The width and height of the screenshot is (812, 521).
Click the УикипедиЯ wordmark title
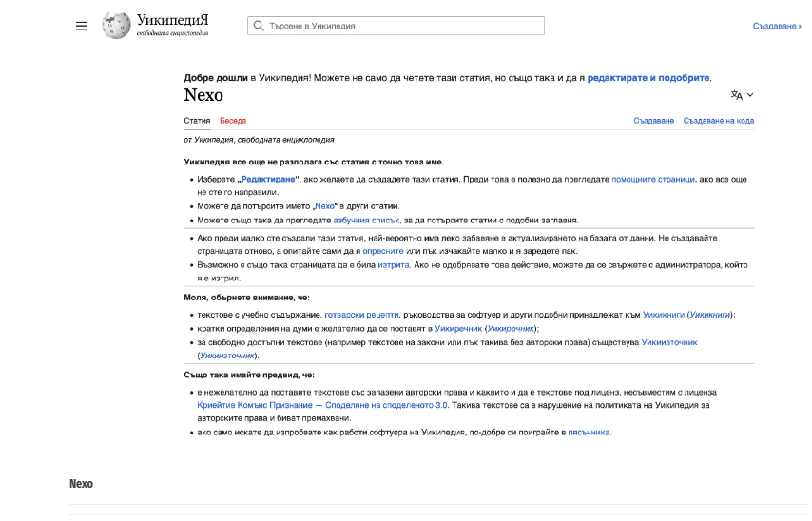[172, 20]
